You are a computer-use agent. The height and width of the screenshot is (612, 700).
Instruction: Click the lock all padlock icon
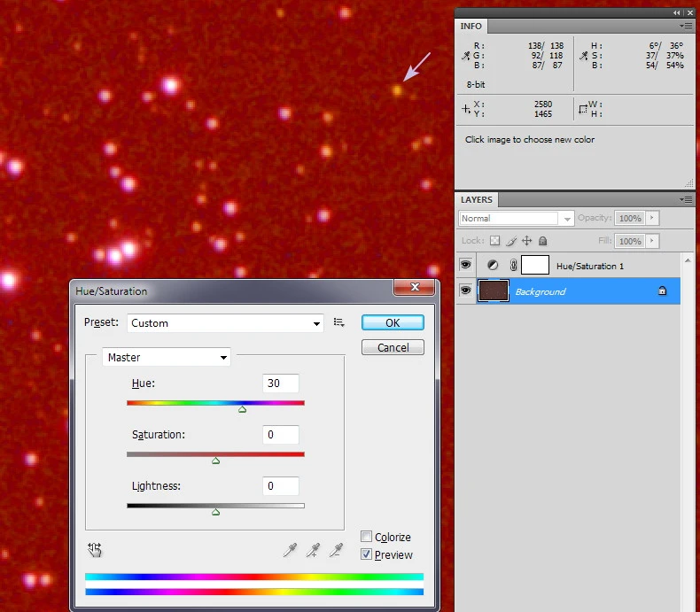click(542, 241)
